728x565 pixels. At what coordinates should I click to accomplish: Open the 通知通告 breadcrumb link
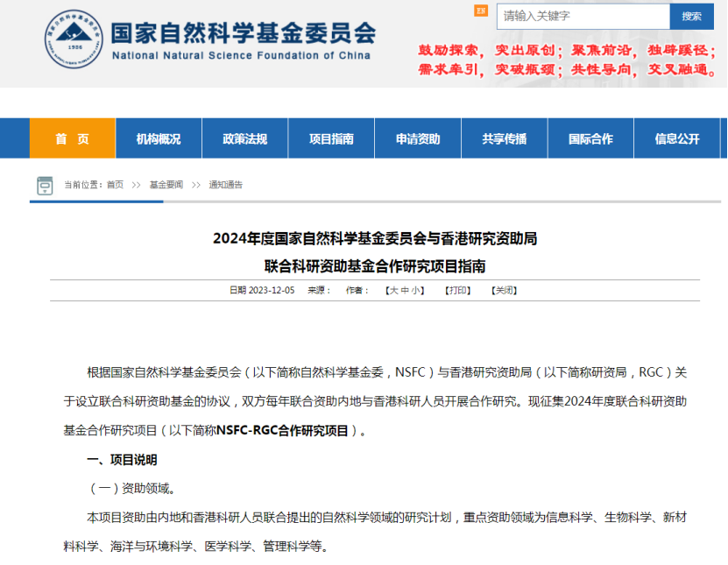[226, 185]
